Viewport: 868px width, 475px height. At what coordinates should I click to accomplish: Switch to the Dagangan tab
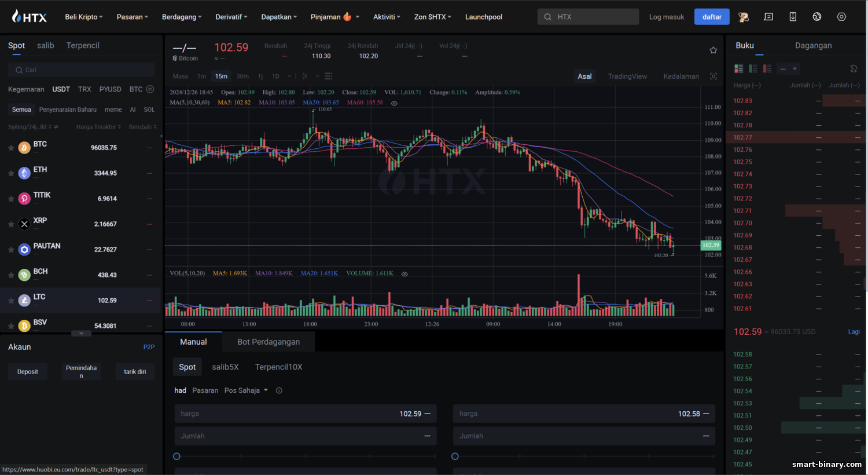coord(813,45)
